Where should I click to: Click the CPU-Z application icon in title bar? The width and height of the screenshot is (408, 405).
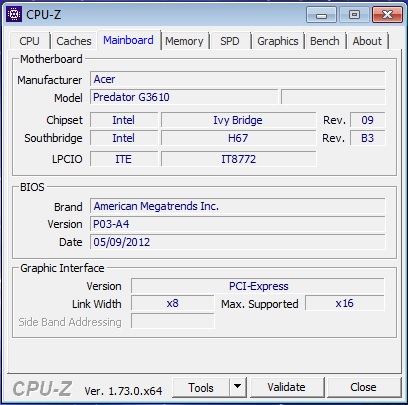14,14
